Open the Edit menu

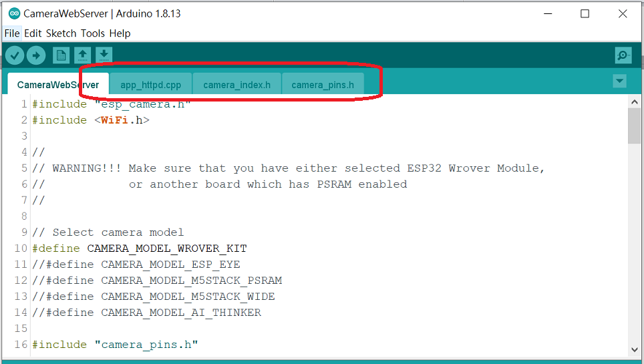[x=33, y=33]
